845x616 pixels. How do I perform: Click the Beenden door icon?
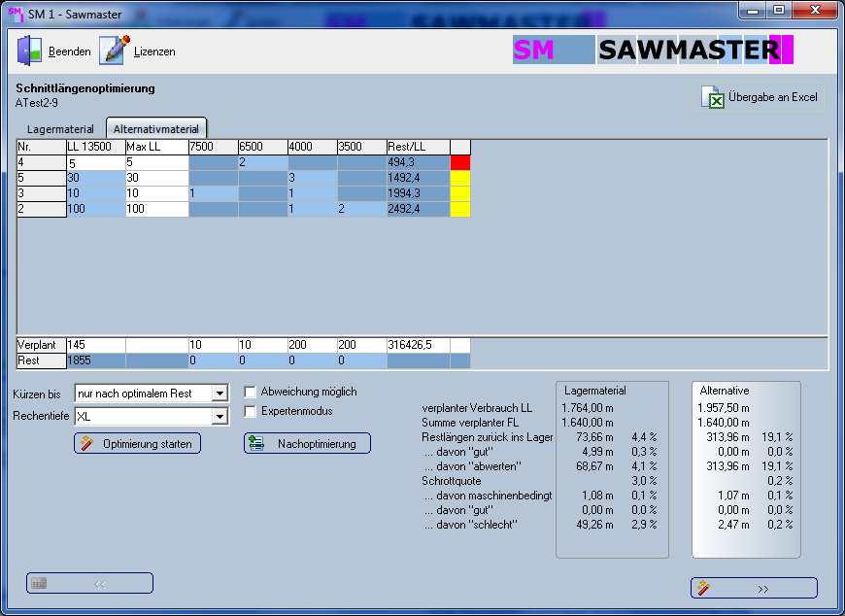coord(30,51)
